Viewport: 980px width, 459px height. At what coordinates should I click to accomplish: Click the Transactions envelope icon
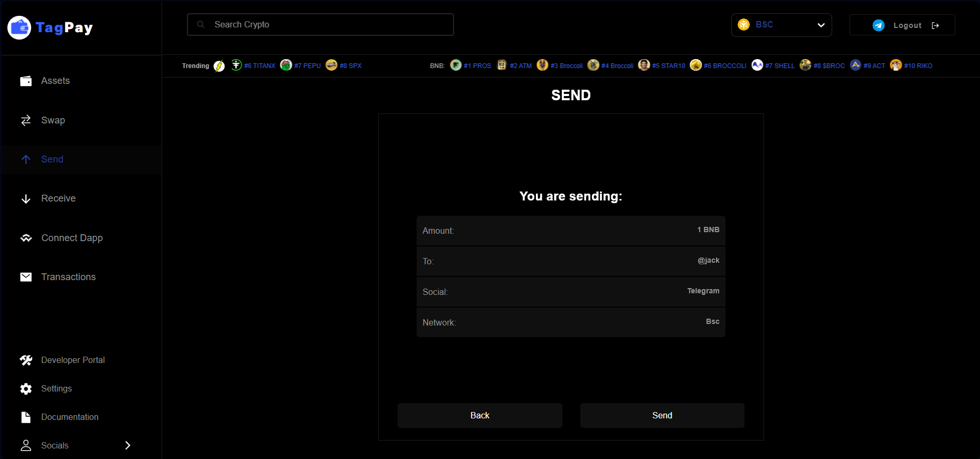click(x=26, y=277)
